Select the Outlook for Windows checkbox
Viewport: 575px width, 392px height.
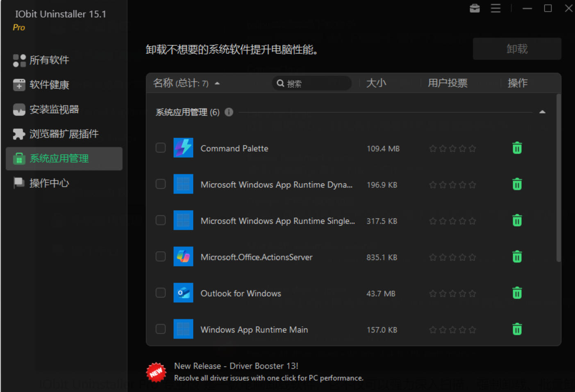pos(161,293)
